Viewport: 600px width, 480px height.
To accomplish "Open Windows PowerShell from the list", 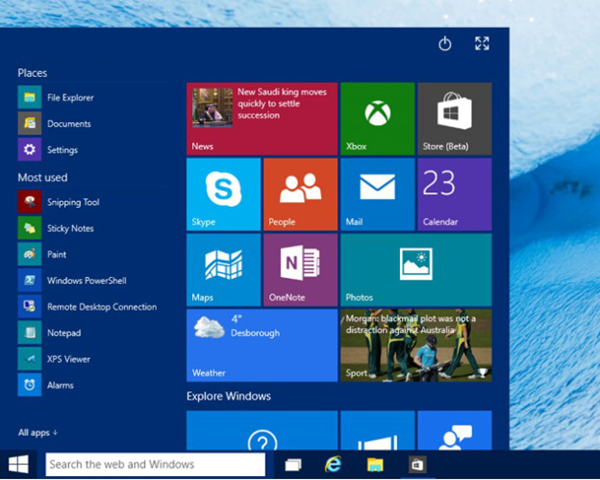I will click(x=86, y=281).
